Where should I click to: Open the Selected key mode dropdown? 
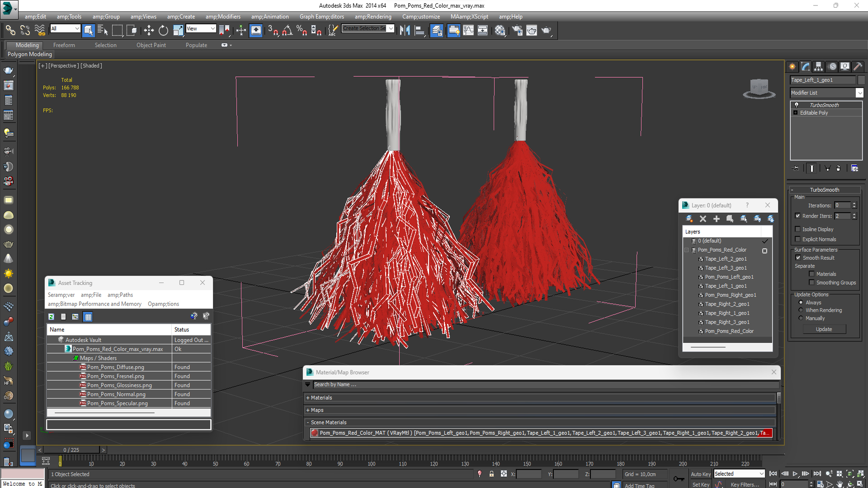[761, 474]
